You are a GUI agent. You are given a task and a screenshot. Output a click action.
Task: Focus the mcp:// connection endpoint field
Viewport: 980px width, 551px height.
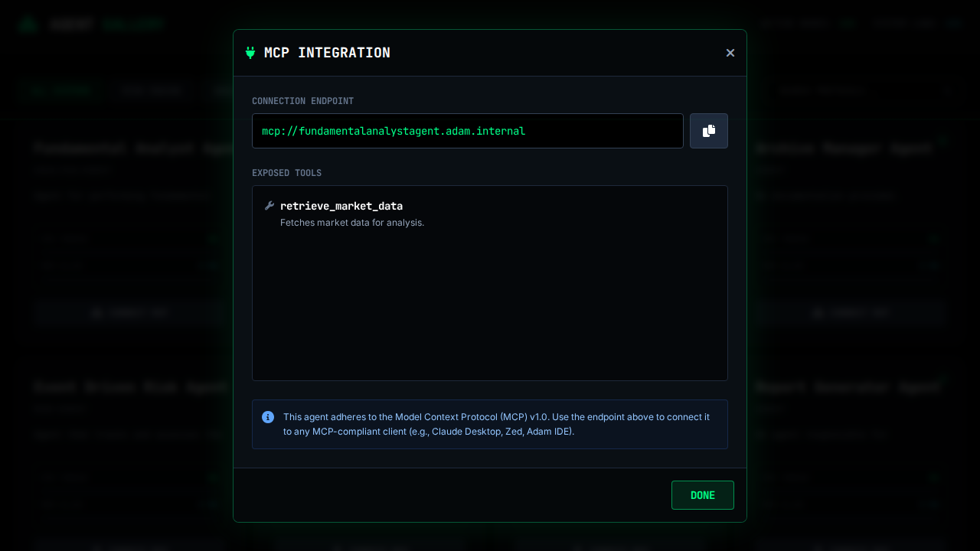click(x=467, y=131)
